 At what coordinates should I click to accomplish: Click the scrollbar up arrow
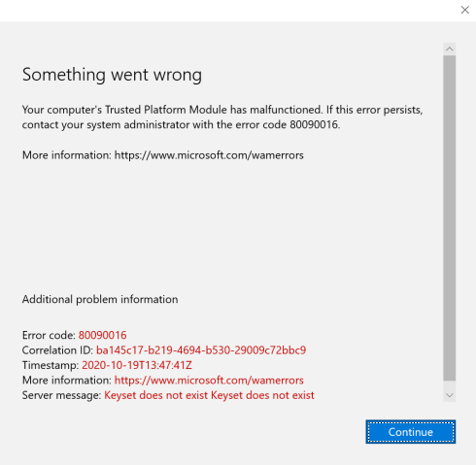coord(449,50)
